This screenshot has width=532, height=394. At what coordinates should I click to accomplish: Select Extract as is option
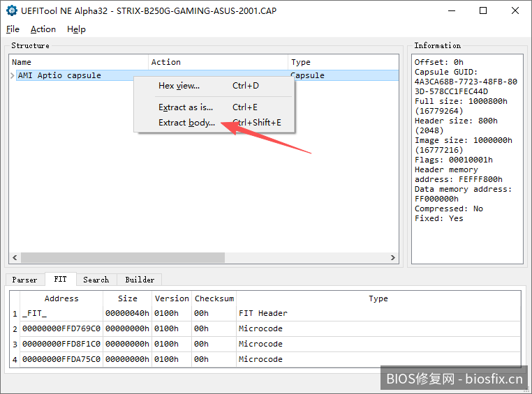click(x=186, y=107)
